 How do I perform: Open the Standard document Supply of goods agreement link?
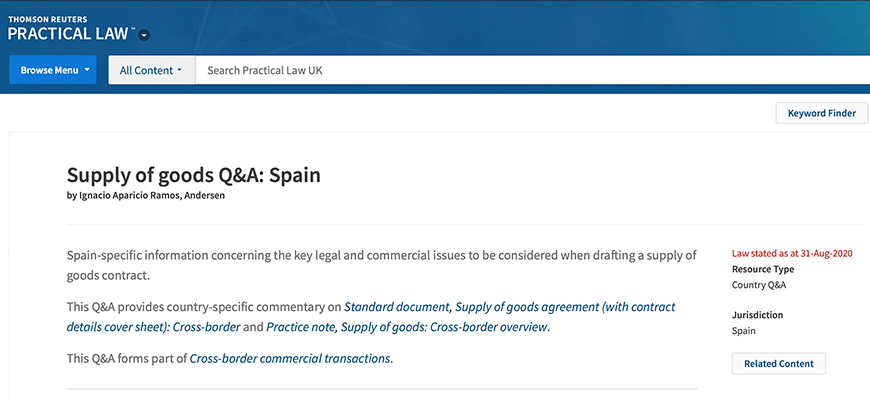pyautogui.click(x=509, y=306)
